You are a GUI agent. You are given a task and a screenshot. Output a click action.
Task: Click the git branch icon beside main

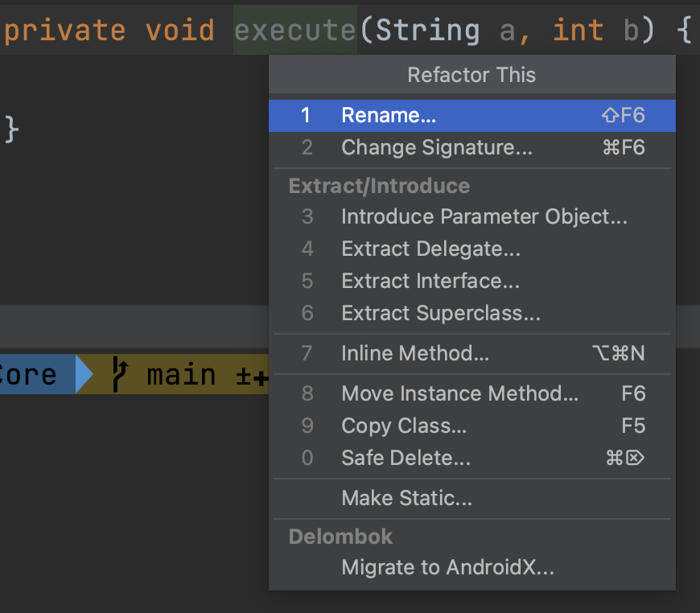120,374
